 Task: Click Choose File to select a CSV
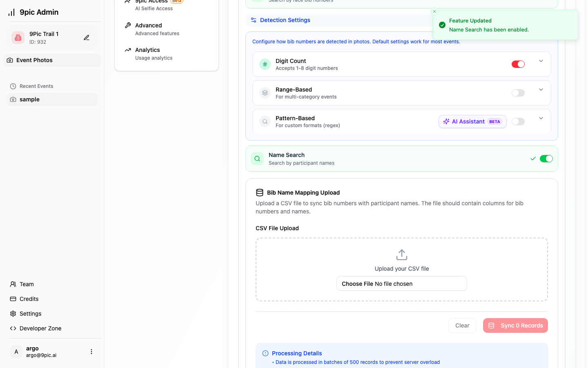[357, 284]
